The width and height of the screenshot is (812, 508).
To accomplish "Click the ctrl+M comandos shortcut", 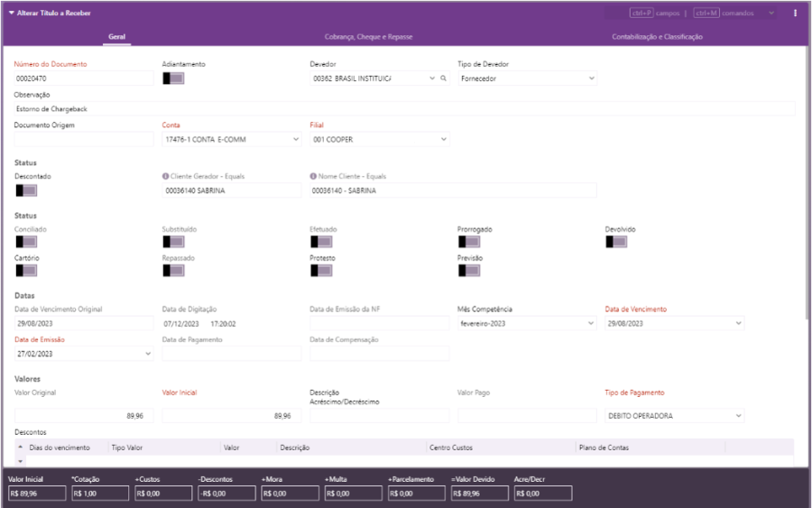I will 724,13.
